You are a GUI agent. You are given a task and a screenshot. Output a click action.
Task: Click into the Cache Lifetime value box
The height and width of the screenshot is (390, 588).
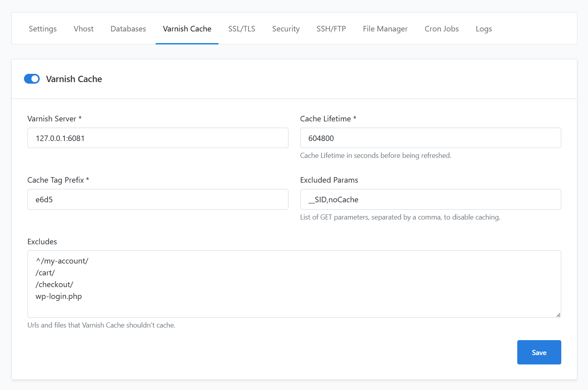430,138
